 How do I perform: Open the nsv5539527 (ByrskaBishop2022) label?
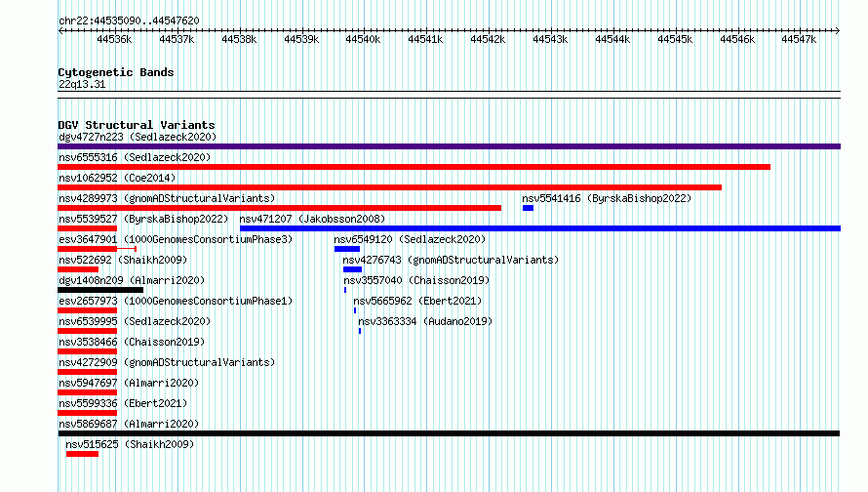(143, 219)
